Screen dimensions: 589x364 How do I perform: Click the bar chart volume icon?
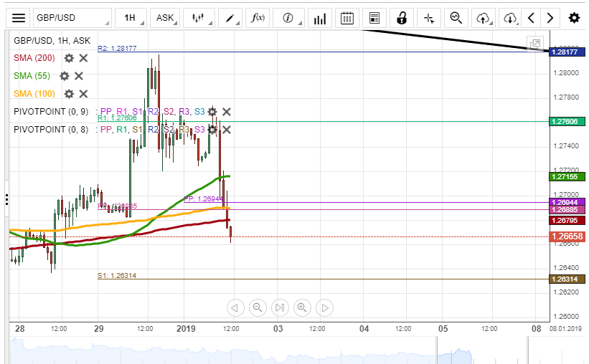click(x=320, y=18)
